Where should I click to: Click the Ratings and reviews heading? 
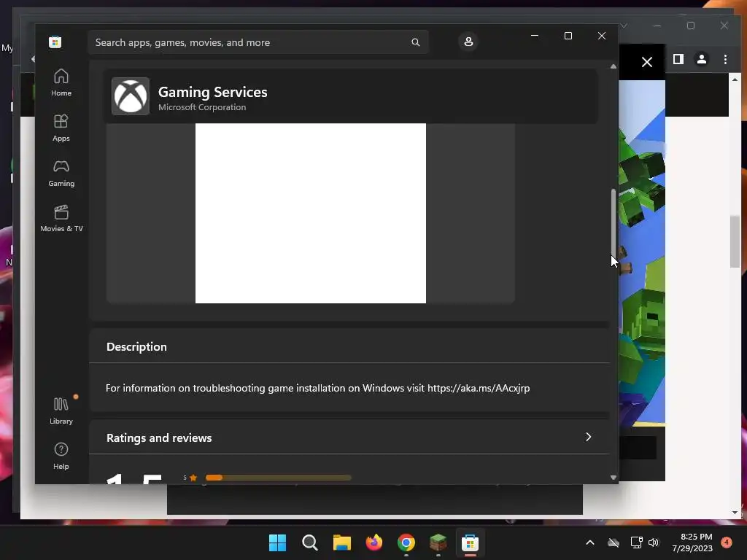coord(159,437)
